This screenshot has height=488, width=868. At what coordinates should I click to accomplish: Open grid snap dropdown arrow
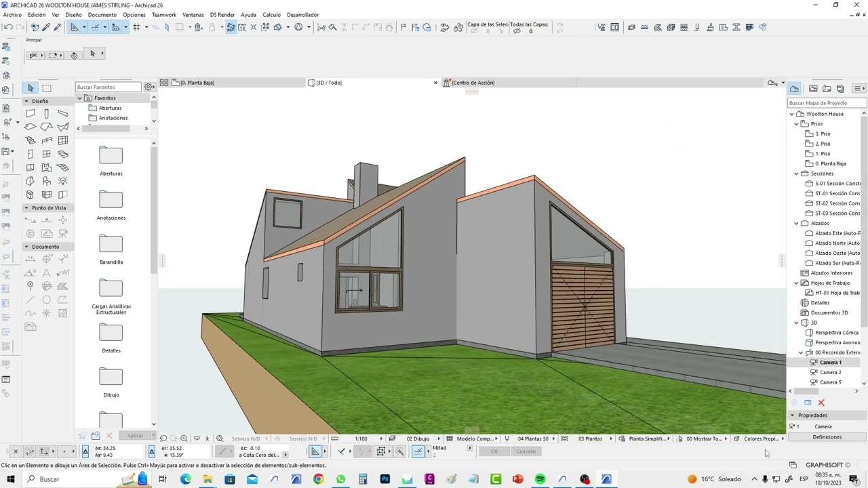[146, 27]
